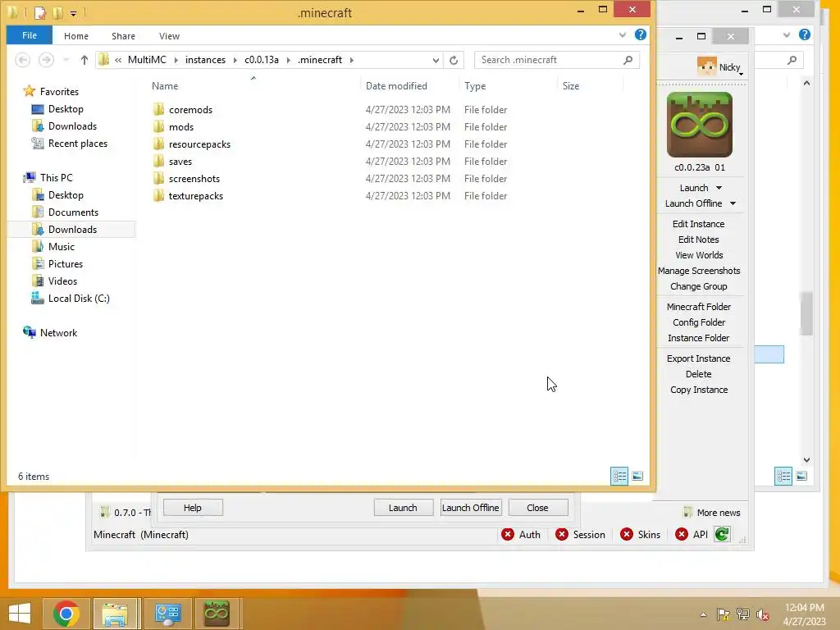Click the Help dialog button
This screenshot has height=630, width=840.
pyautogui.click(x=192, y=507)
